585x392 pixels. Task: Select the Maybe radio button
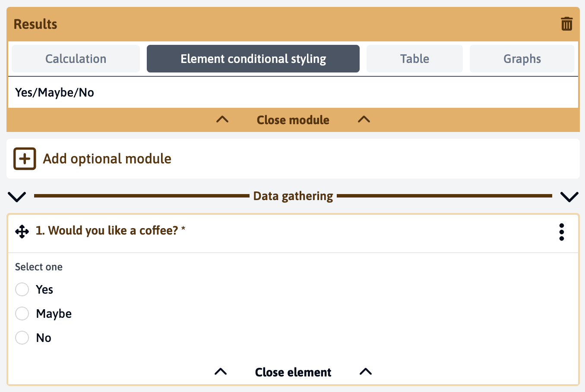pyautogui.click(x=22, y=314)
